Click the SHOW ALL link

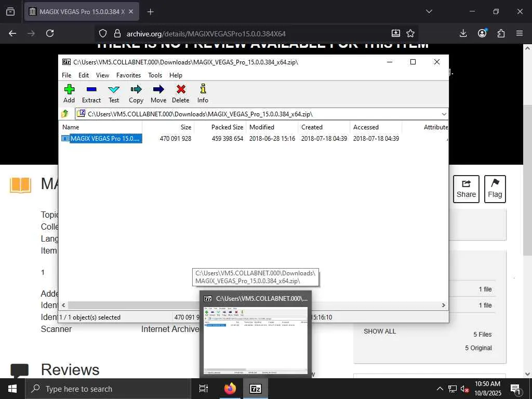[x=380, y=331]
